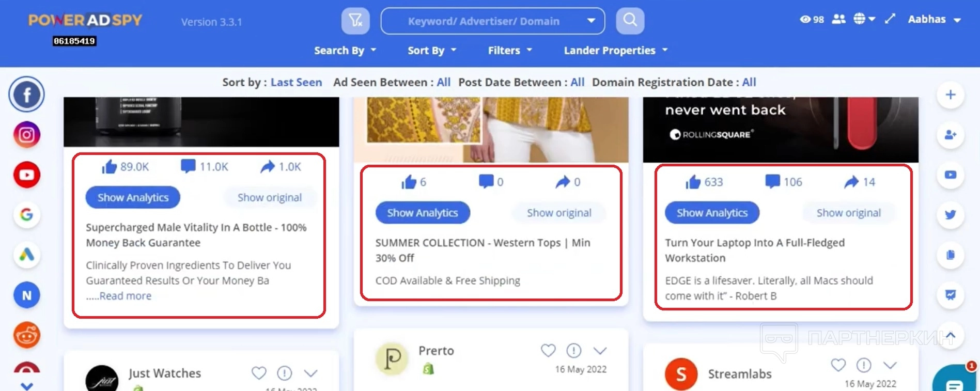Open the Google Ads (GDN) platform icon
This screenshot has width=980, height=391.
[x=26, y=255]
